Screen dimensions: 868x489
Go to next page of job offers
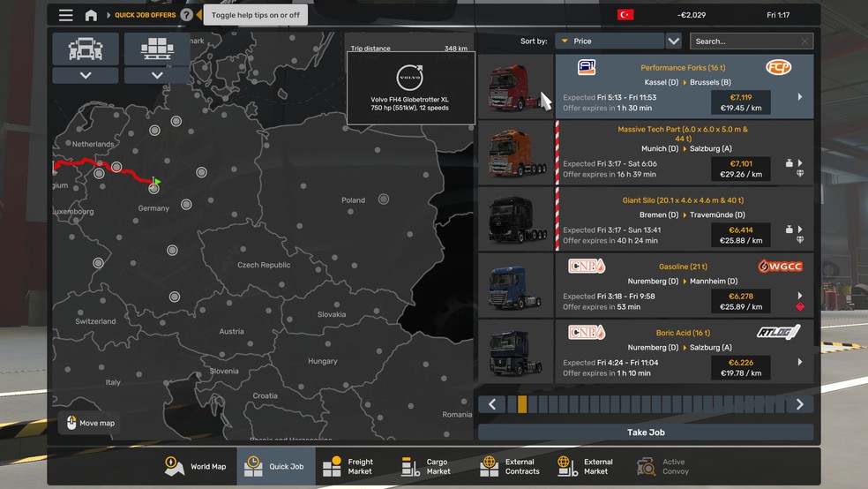pyautogui.click(x=800, y=404)
